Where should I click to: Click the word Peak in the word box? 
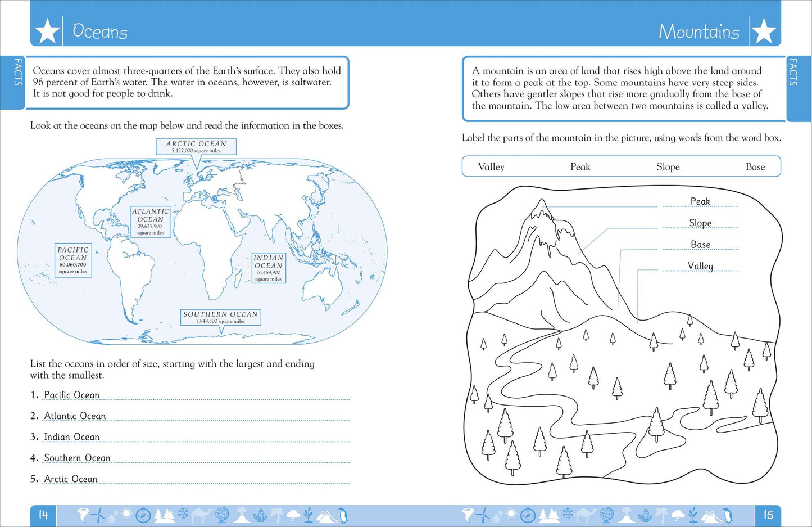click(x=580, y=167)
